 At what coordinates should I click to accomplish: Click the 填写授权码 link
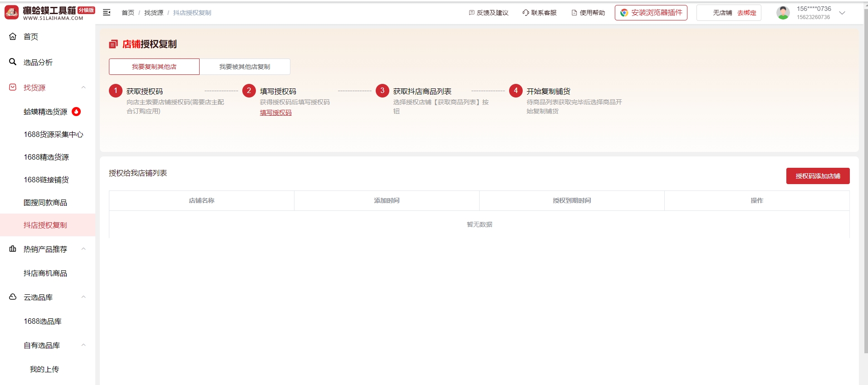tap(275, 112)
